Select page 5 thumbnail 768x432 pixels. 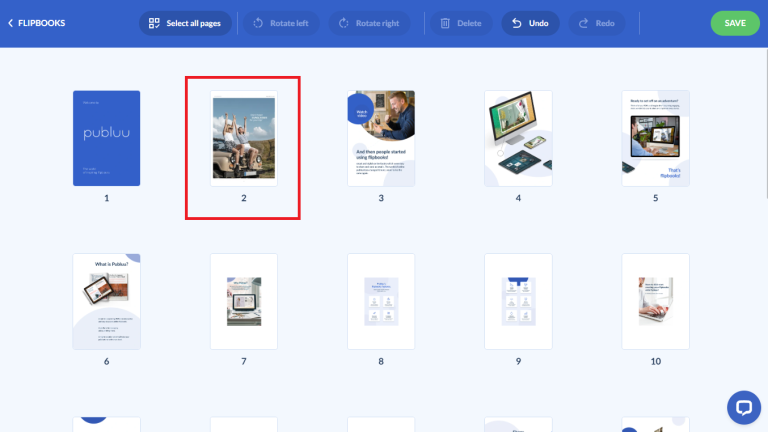tap(655, 138)
